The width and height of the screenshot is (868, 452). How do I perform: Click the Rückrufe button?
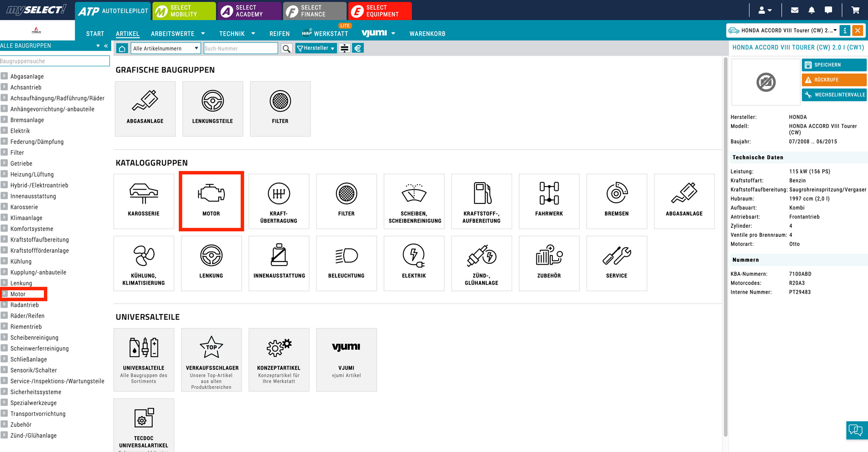[834, 80]
